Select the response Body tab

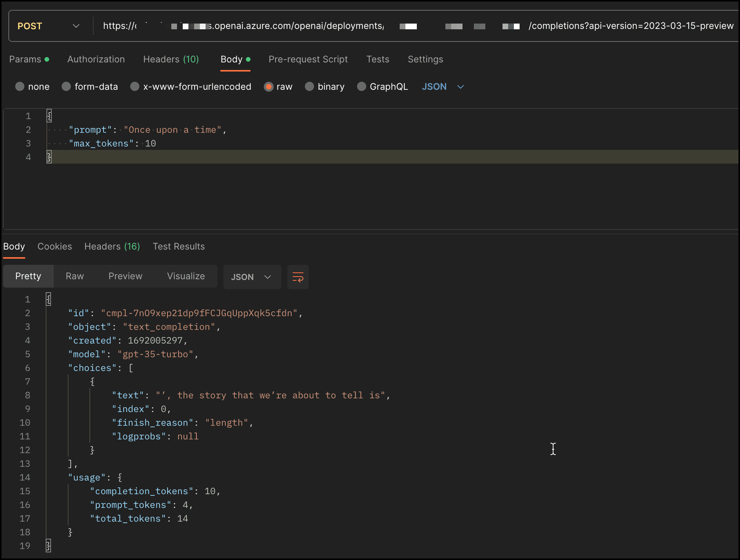coord(14,247)
